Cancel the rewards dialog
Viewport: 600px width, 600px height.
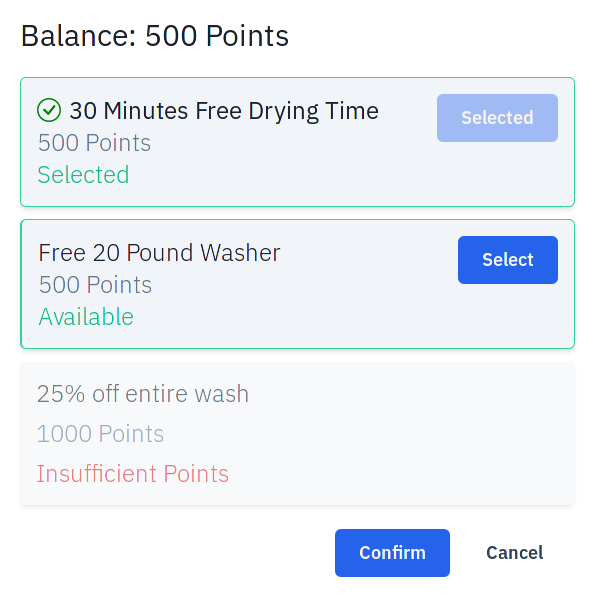pos(514,553)
